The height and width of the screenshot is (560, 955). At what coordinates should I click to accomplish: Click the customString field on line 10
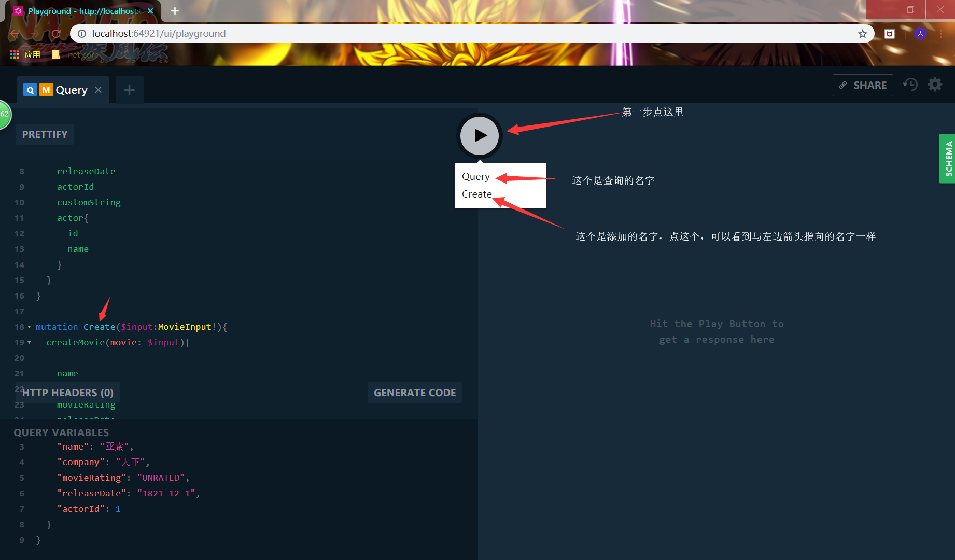[89, 202]
